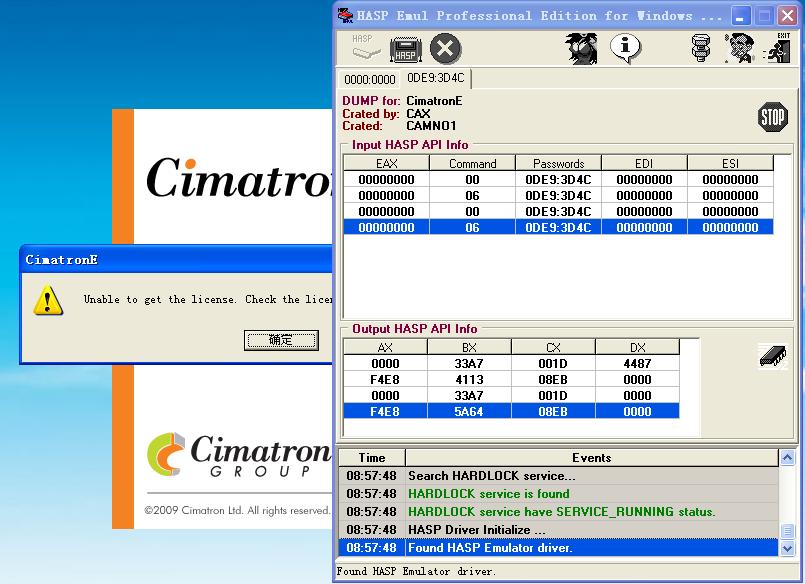Click the memory chip icon beside output table
The height and width of the screenshot is (584, 805).
click(773, 356)
